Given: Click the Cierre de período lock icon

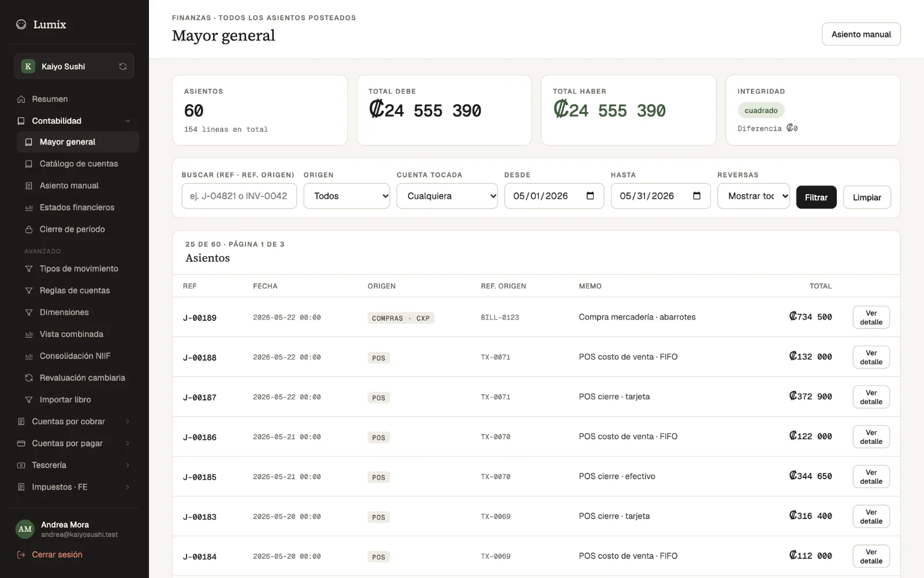Looking at the screenshot, I should point(29,229).
